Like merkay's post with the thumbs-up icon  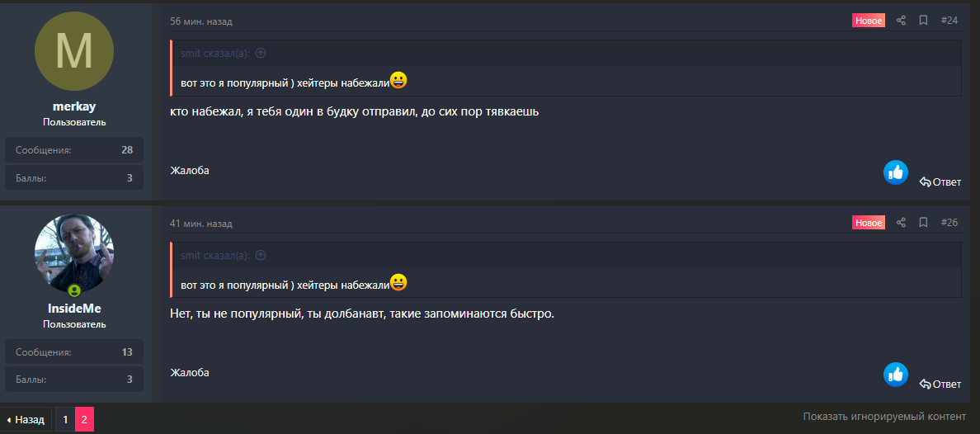895,172
